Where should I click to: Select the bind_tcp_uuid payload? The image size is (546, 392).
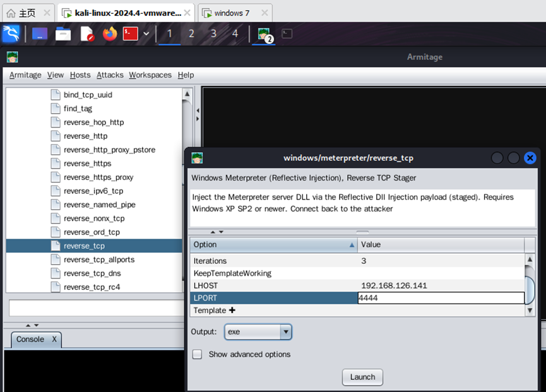tap(88, 95)
